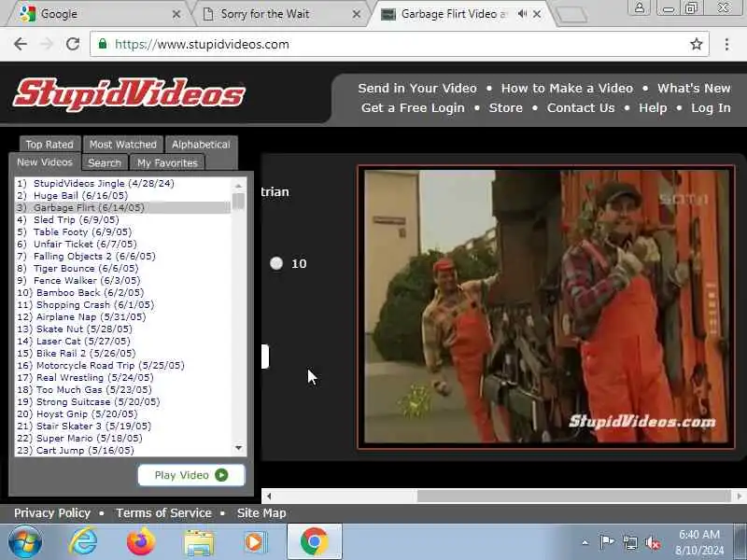Launch Internet Explorer from taskbar
This screenshot has width=747, height=560.
[x=83, y=542]
